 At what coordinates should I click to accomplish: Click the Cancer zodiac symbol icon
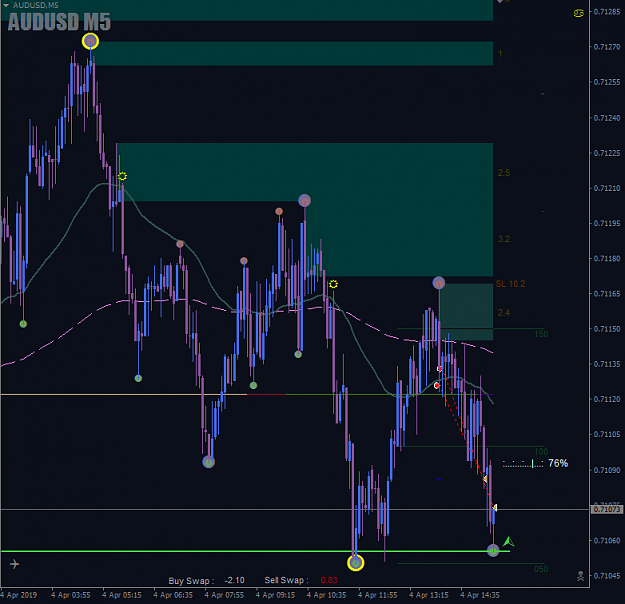click(x=578, y=14)
